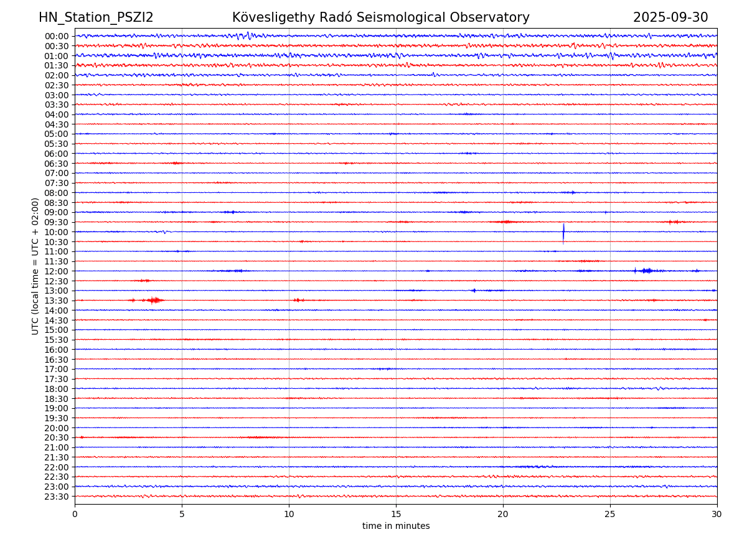Select the 06:30 row label
The height and width of the screenshot is (560, 747).
click(57, 164)
